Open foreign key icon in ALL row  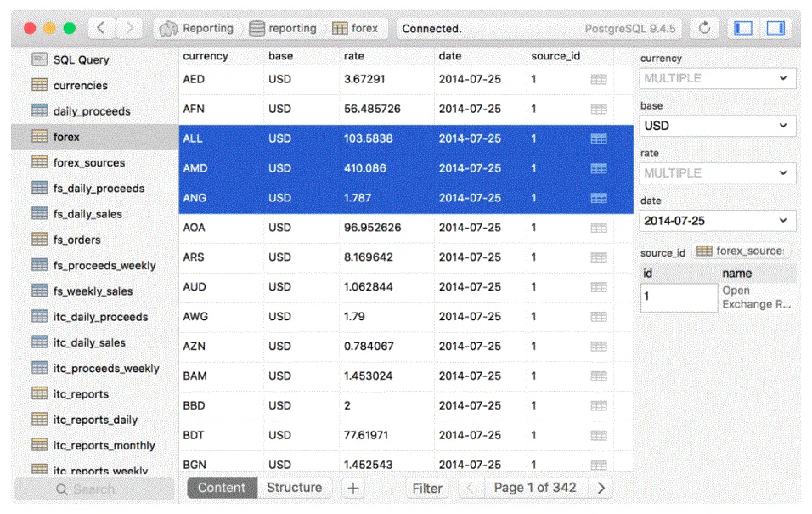click(x=599, y=138)
